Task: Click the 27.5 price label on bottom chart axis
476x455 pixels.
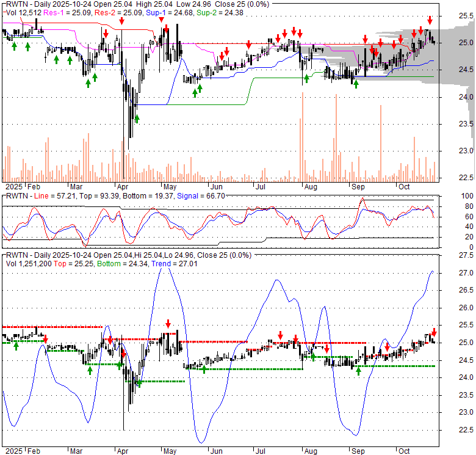Action: [466, 255]
